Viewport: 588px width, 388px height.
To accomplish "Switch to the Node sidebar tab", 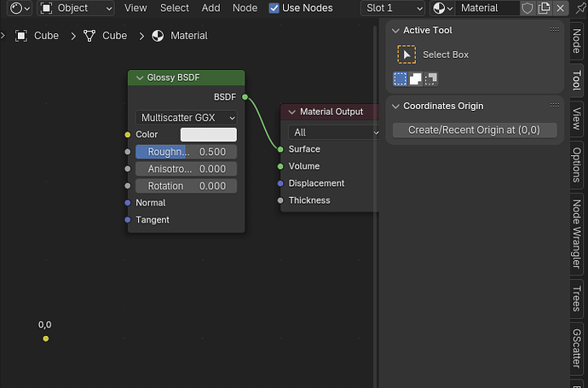I will pos(577,41).
